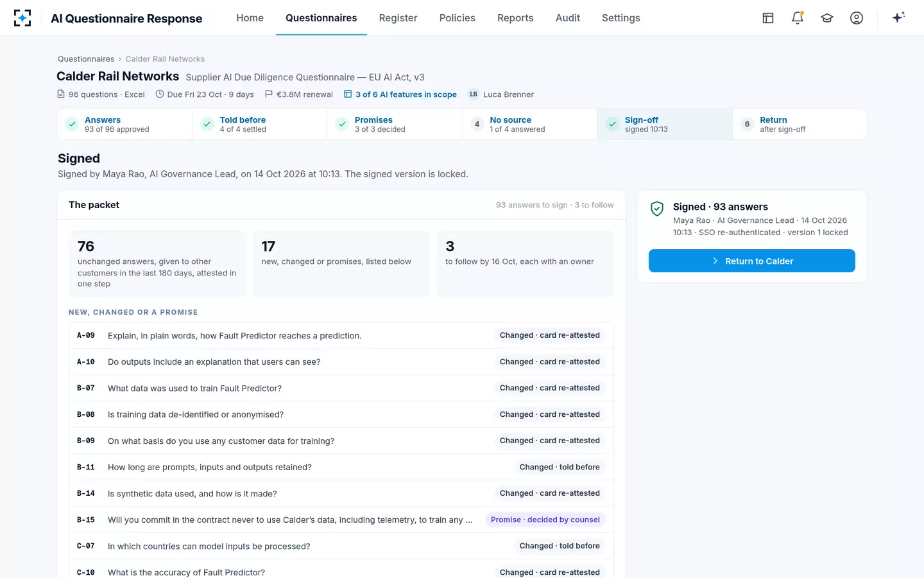The height and width of the screenshot is (578, 924).
Task: Open '3 of 6 AI features in scope' link
Action: [400, 94]
